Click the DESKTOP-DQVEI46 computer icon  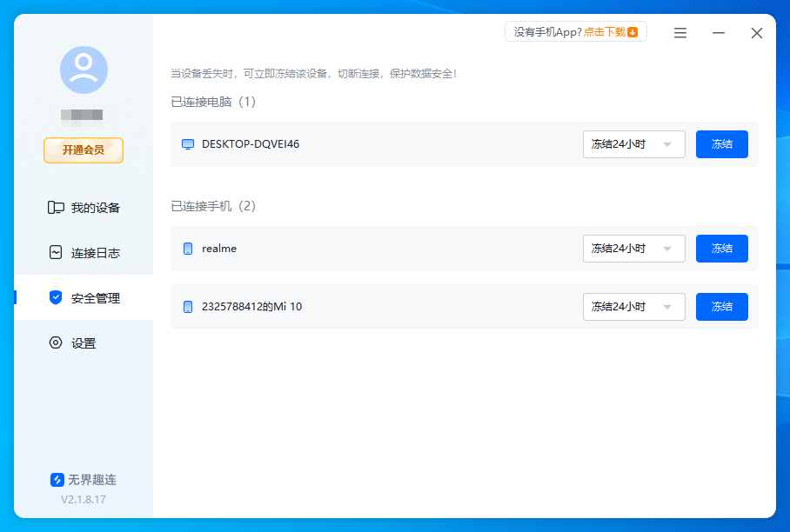tap(187, 144)
